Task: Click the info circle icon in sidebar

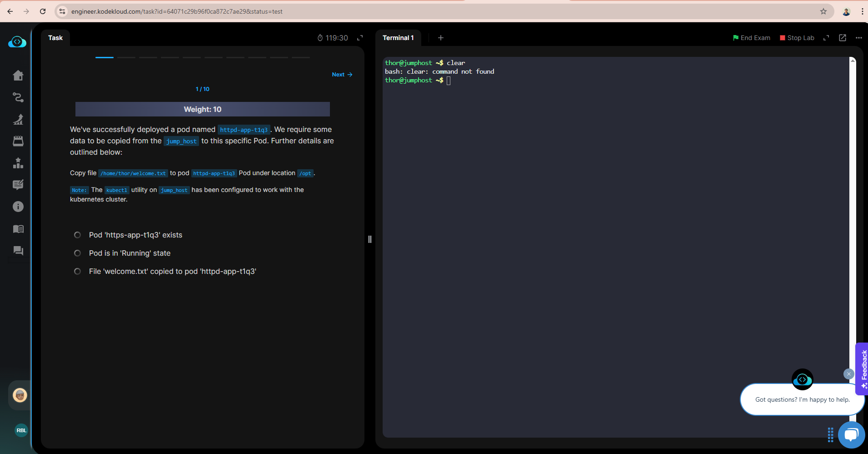Action: pyautogui.click(x=18, y=207)
